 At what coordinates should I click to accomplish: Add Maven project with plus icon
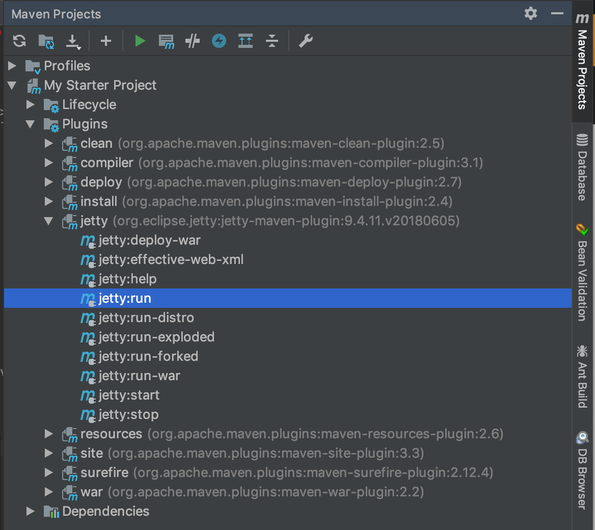click(x=106, y=41)
